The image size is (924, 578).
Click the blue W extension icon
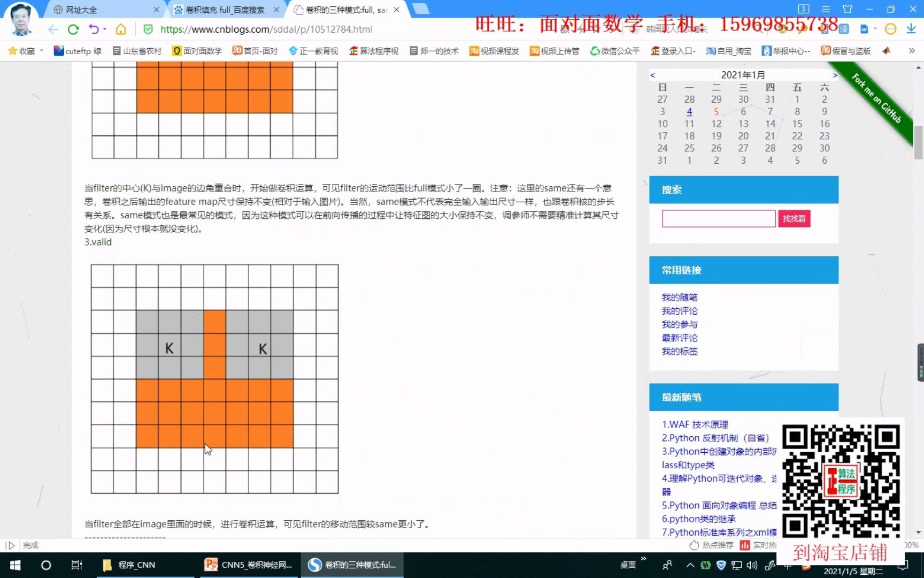click(864, 29)
